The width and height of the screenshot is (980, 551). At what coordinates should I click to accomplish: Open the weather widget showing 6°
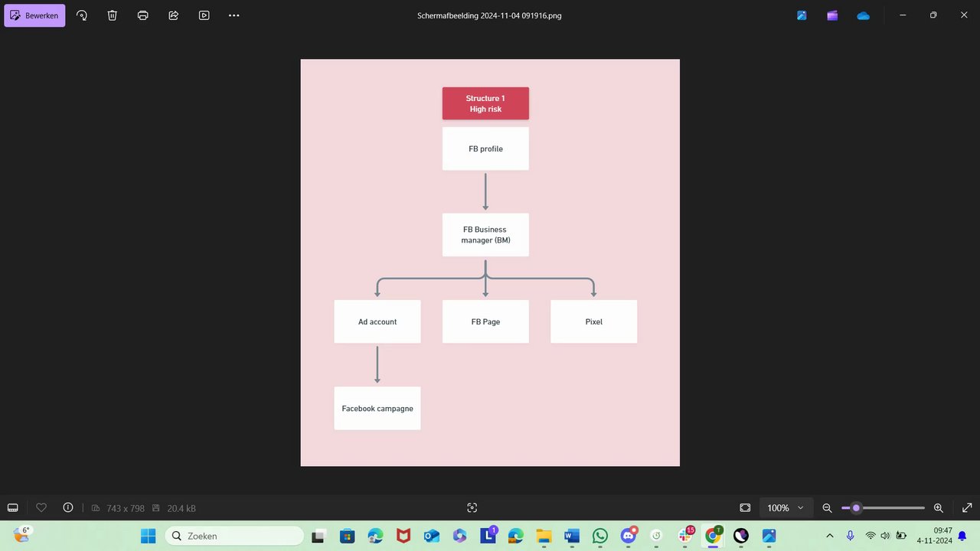(22, 534)
